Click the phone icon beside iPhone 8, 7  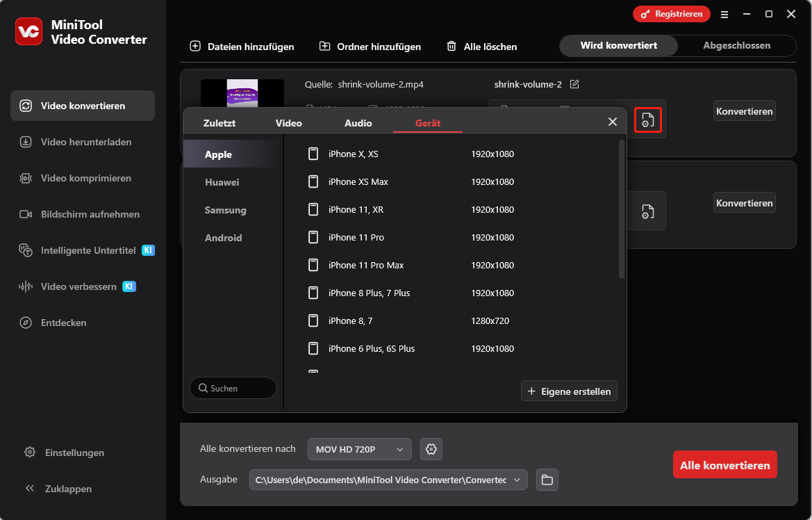click(313, 320)
